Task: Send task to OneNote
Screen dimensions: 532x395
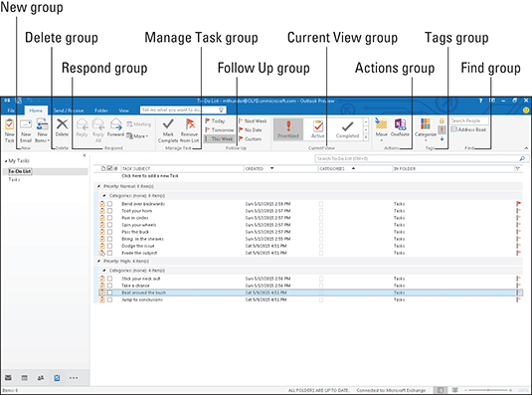Action: pos(400,127)
